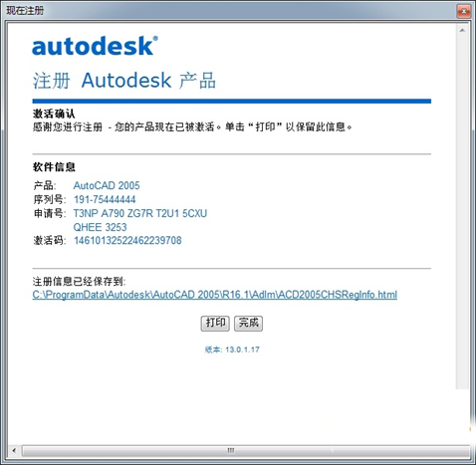
Task: Click the activation code 1461013252462239708
Action: tap(127, 240)
